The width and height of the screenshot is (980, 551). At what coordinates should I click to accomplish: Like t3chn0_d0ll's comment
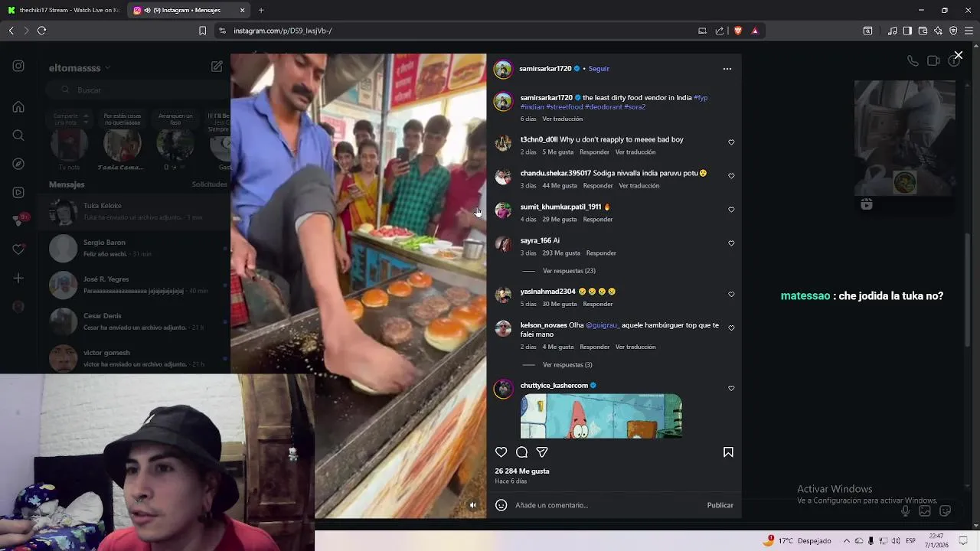pos(731,142)
